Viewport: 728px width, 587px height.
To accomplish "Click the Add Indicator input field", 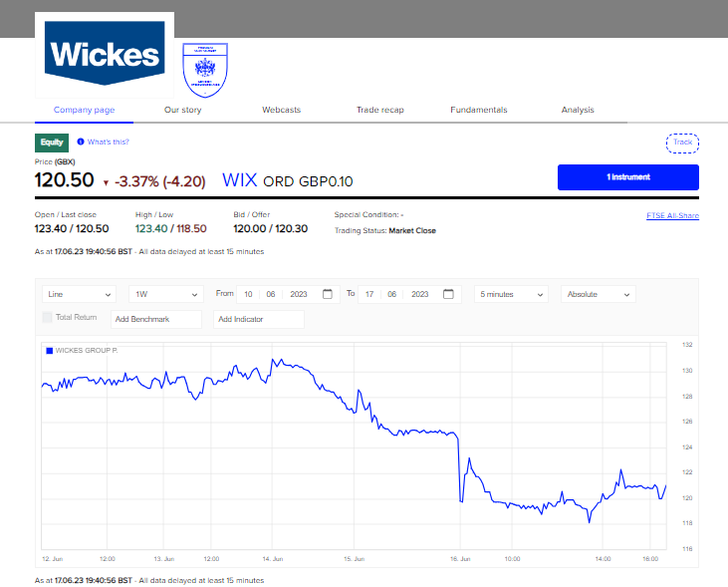I will tap(259, 319).
